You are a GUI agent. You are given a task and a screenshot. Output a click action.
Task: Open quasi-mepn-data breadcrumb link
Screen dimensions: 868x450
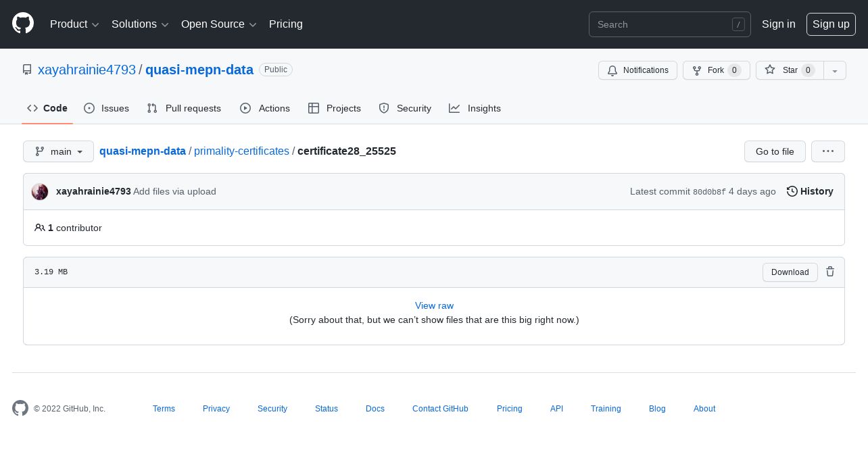pos(143,151)
